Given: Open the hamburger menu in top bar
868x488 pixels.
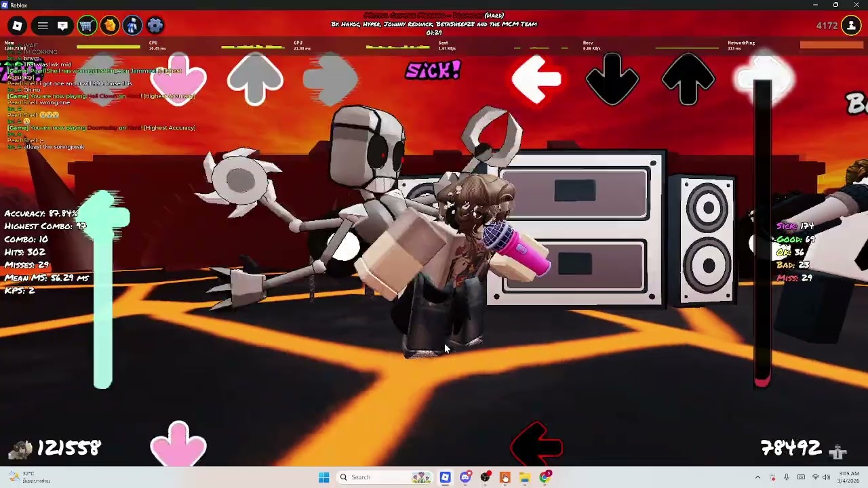Looking at the screenshot, I should coord(42,26).
